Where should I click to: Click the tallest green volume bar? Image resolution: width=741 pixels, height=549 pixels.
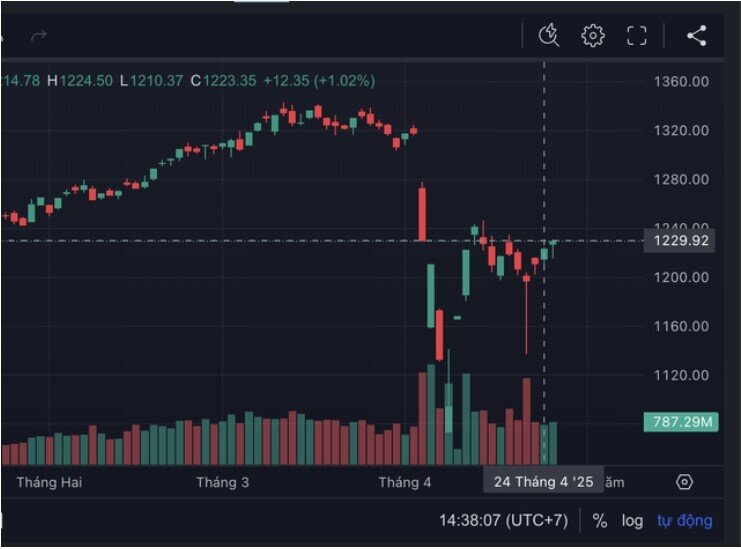coord(431,414)
